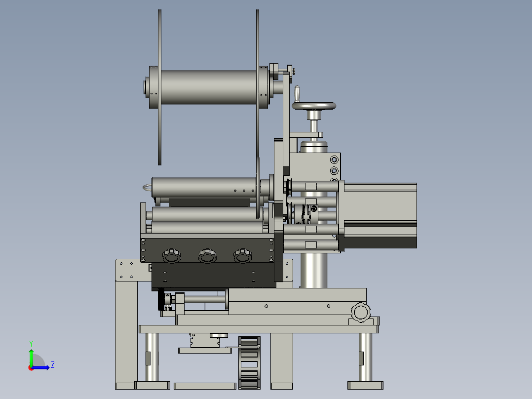Select the motor housing on the right
The height and width of the screenshot is (399, 532).
point(380,216)
